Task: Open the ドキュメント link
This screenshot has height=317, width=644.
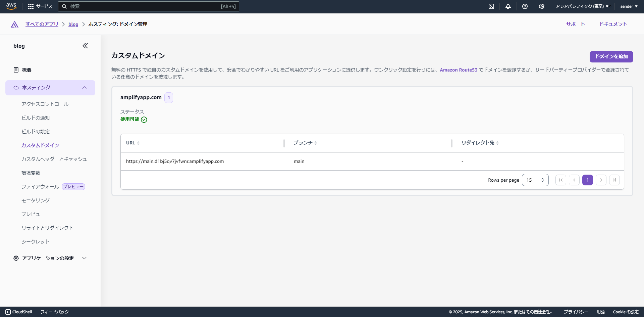Action: (x=613, y=24)
